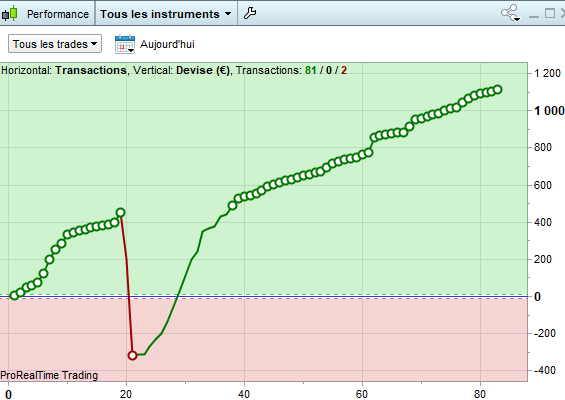
Task: Open the share icon menu
Action: (511, 13)
